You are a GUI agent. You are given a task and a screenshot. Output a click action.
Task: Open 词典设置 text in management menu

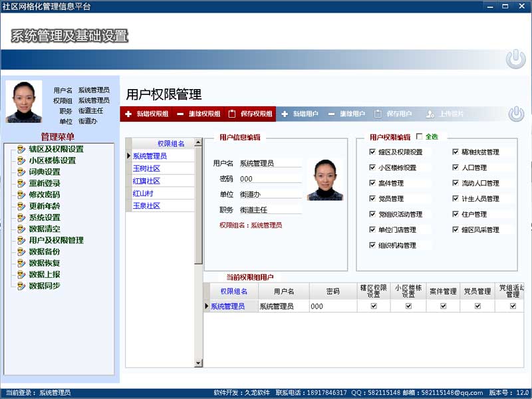45,172
